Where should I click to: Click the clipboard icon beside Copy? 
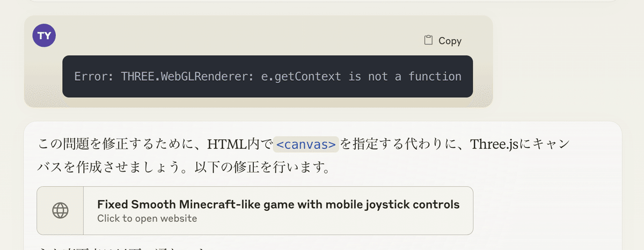click(428, 40)
